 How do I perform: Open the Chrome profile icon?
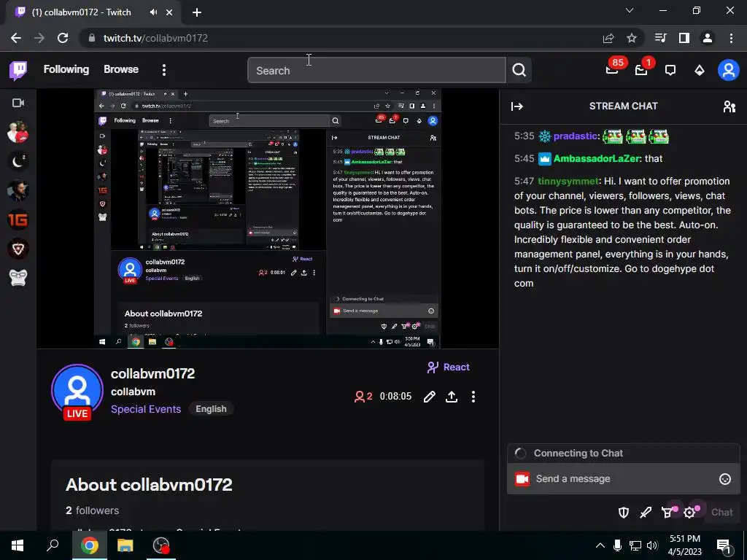[x=708, y=38]
